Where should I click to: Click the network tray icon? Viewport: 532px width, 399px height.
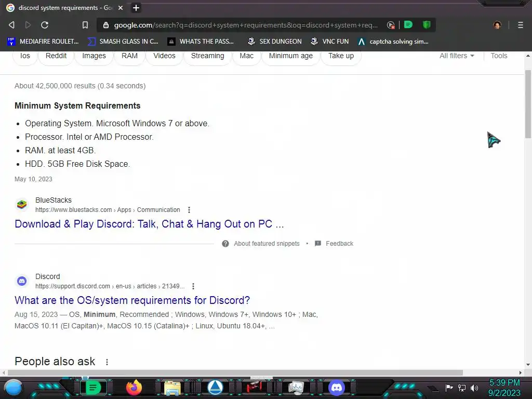(462, 388)
